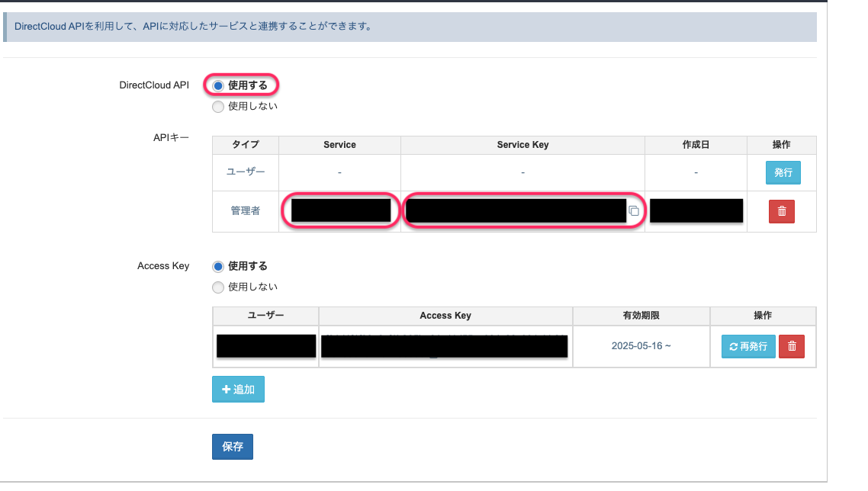
Task: Click the Access Key column header
Action: pos(445,316)
